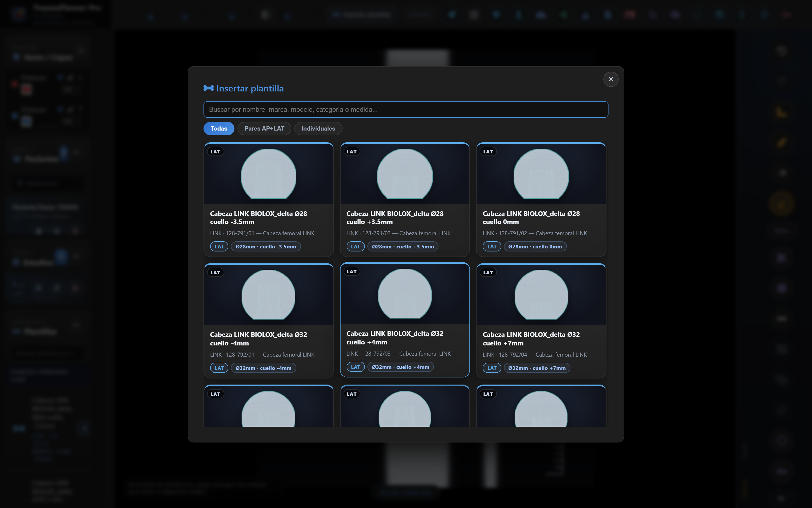The width and height of the screenshot is (812, 508).
Task: Pick the Ø32 cuello -4mm head thumbnail
Action: (268, 295)
